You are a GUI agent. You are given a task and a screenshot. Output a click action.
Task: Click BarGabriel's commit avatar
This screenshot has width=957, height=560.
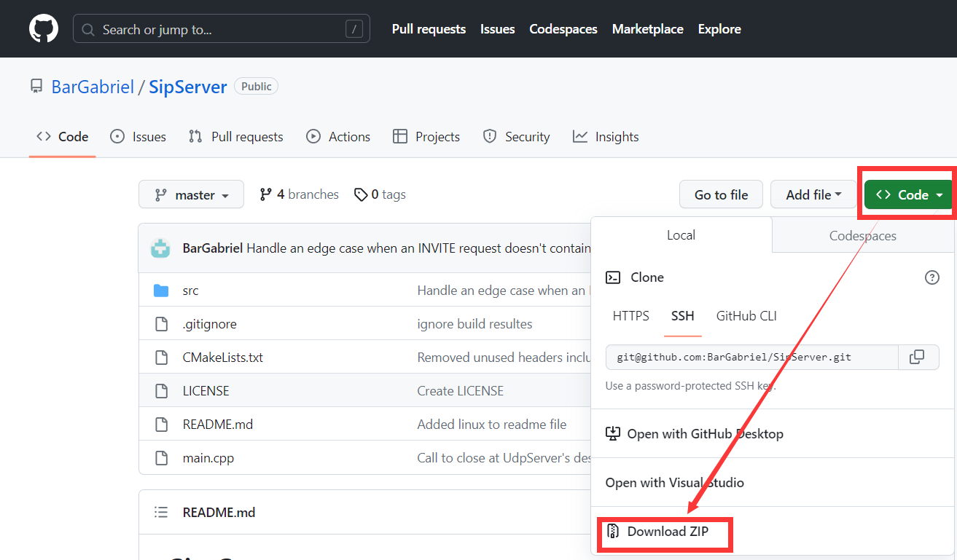point(161,248)
